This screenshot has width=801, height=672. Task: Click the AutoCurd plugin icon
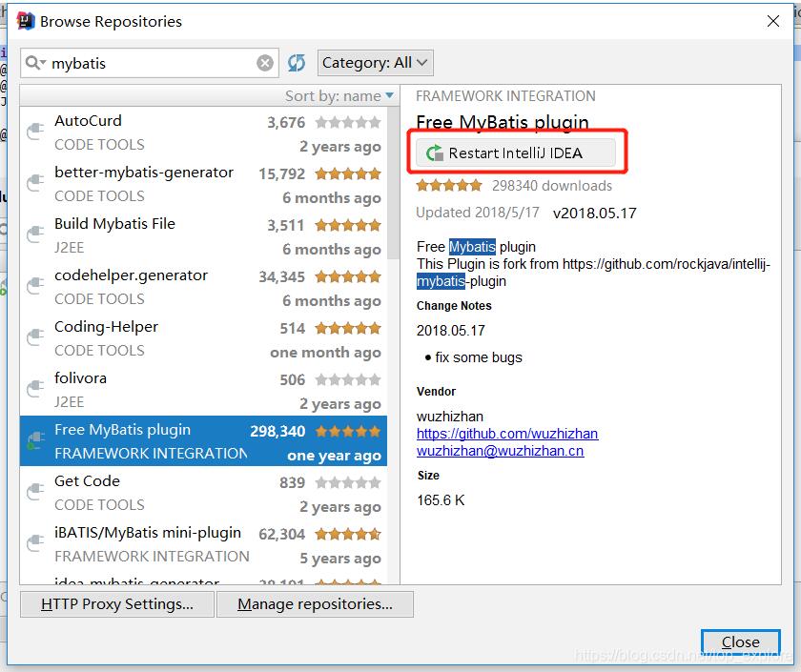click(35, 132)
